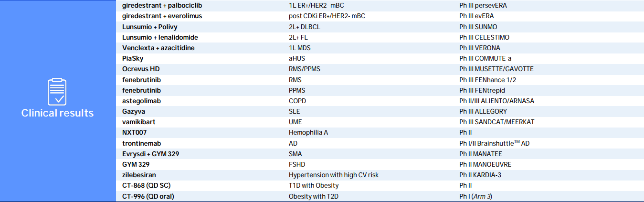Click 'Ph III FENhance 1/2' trial
This screenshot has height=202, width=644.
pyautogui.click(x=487, y=80)
